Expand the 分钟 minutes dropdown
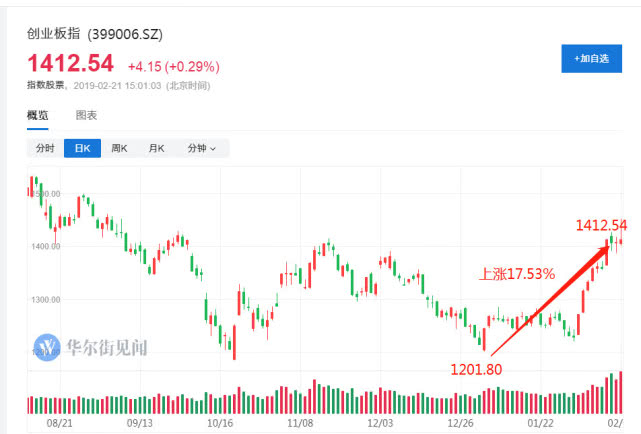The height and width of the screenshot is (434, 641). pos(201,148)
